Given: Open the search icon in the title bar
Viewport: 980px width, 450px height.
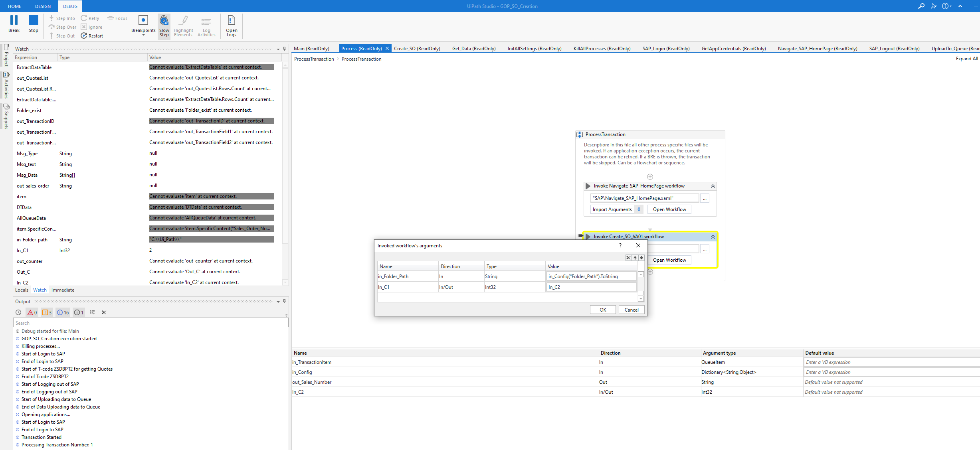Looking at the screenshot, I should point(921,6).
